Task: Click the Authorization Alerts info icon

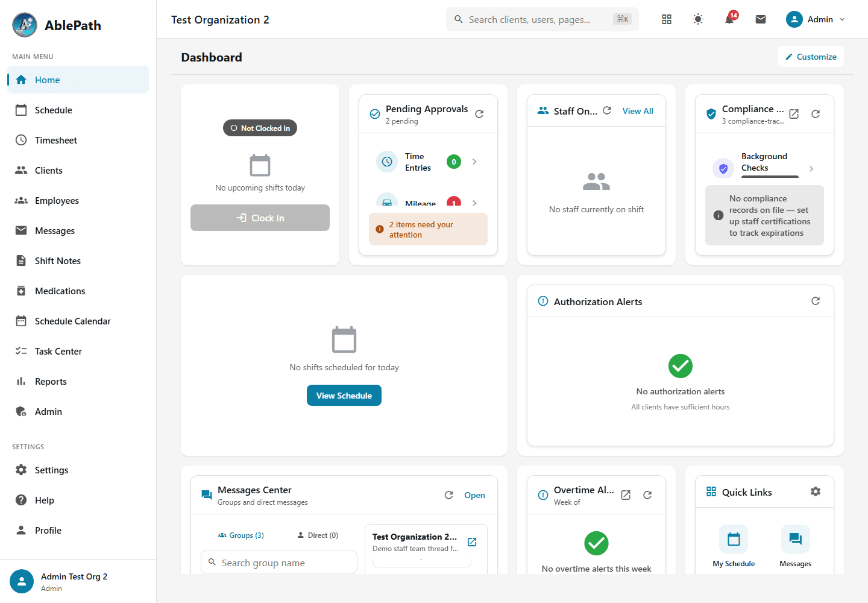Action: tap(543, 301)
